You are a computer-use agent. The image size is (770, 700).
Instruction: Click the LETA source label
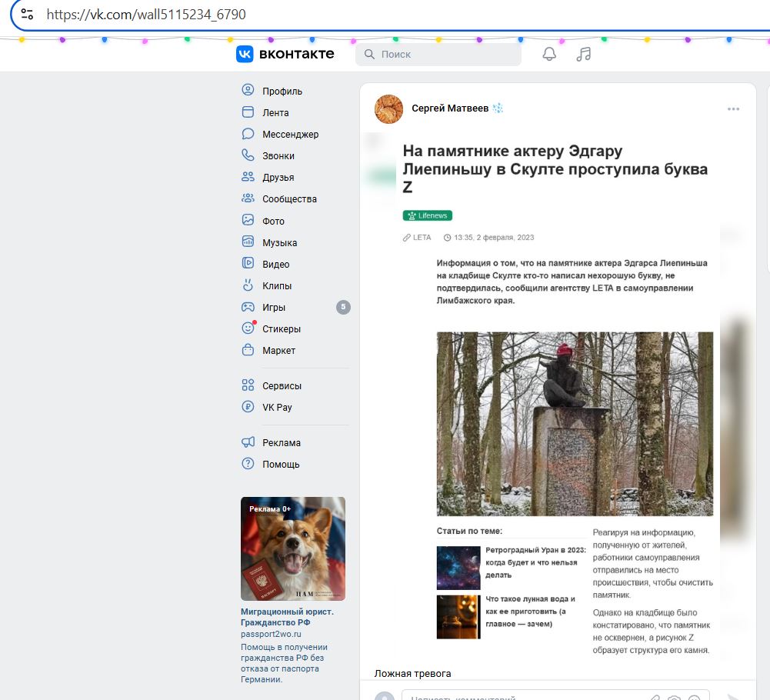tap(417, 237)
